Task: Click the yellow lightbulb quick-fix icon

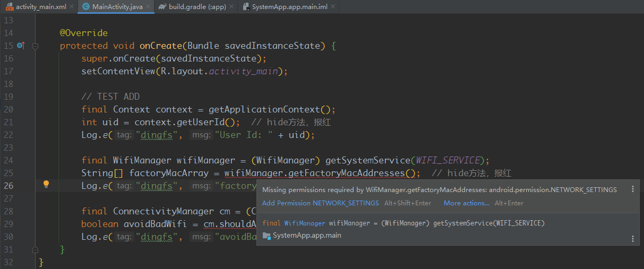Action: 46,184
